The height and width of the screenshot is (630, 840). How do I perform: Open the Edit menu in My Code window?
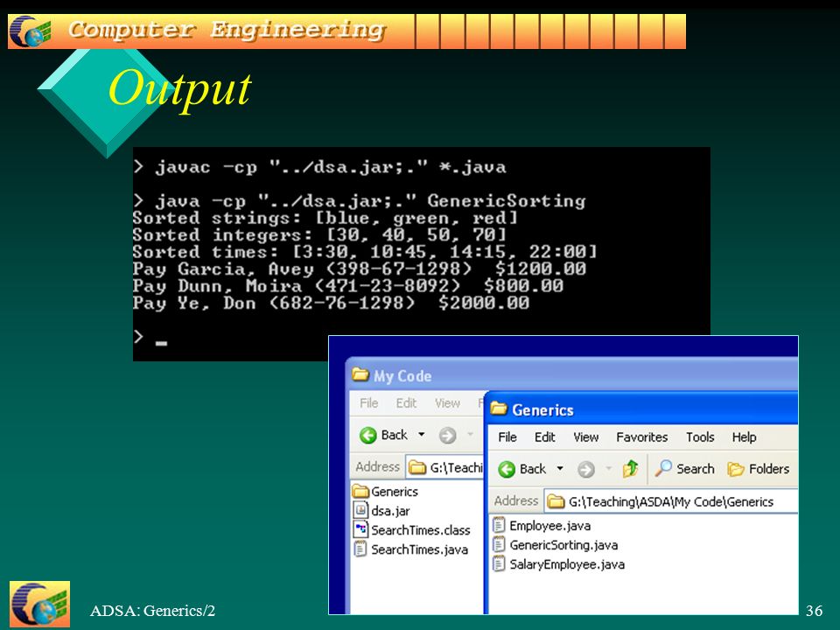coord(406,402)
